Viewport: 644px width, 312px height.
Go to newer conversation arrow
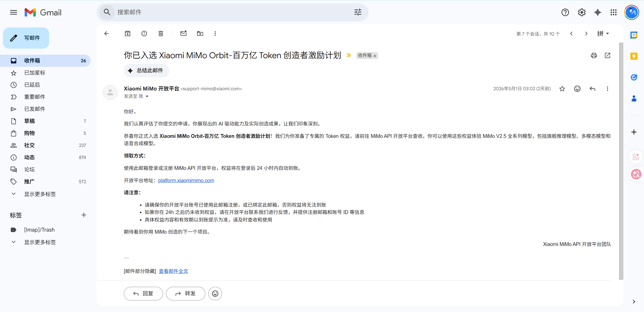[x=571, y=34]
